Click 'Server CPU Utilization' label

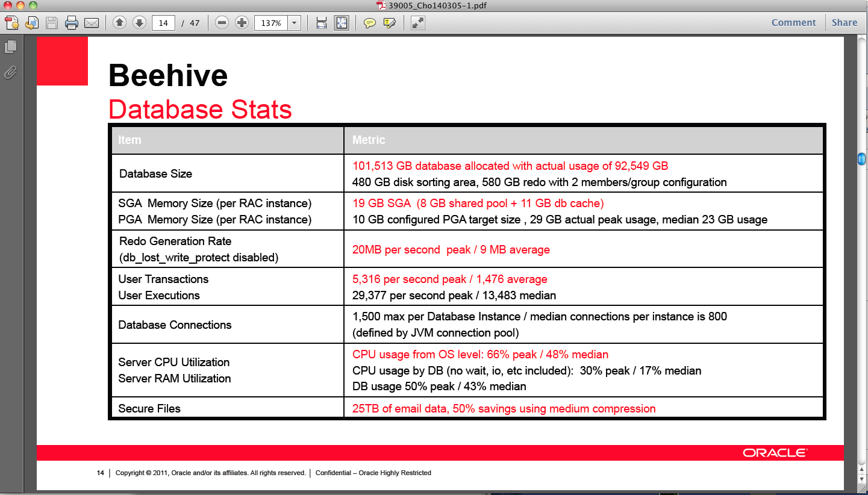(x=174, y=362)
